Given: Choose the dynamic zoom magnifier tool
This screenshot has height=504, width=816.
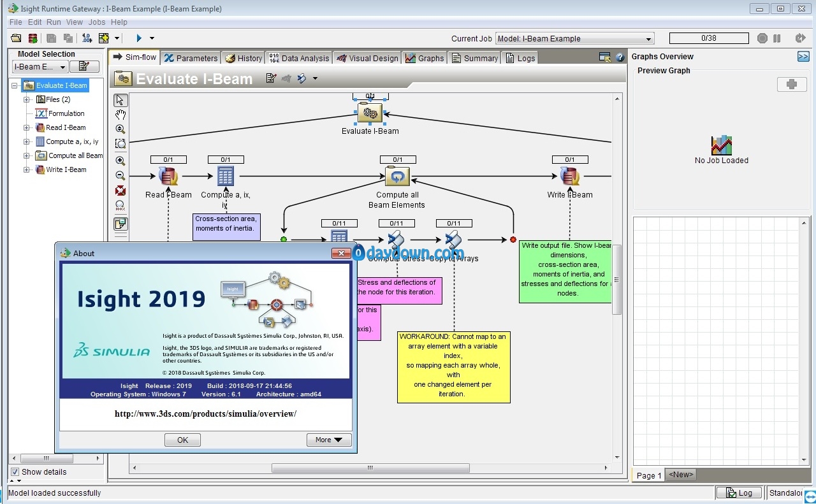Looking at the screenshot, I should pos(120,129).
